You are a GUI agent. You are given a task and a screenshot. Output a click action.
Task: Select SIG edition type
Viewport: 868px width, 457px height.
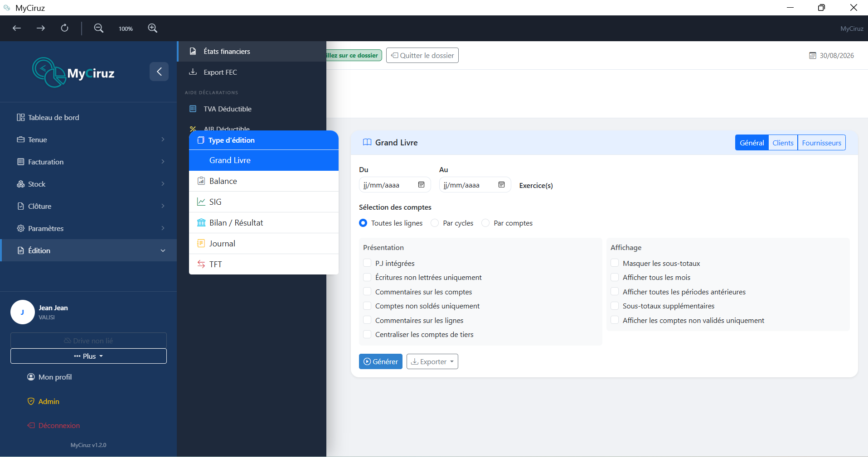[x=264, y=202]
